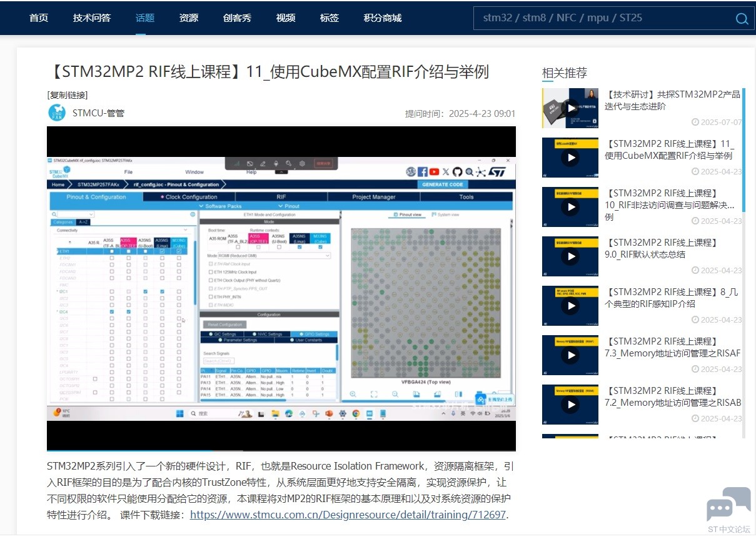Click the search magnifier icon in header
Screen dimensions: 756x539
tap(742, 18)
